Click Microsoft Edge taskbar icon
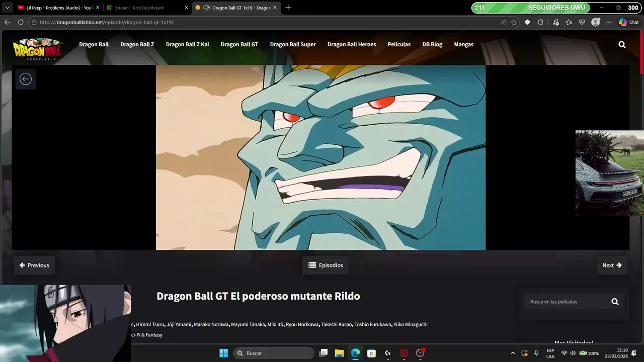 tap(355, 353)
